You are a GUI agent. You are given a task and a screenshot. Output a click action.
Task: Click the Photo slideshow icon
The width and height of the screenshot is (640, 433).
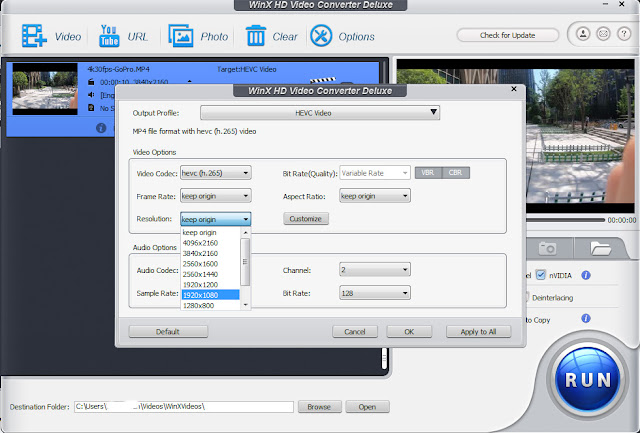[181, 36]
